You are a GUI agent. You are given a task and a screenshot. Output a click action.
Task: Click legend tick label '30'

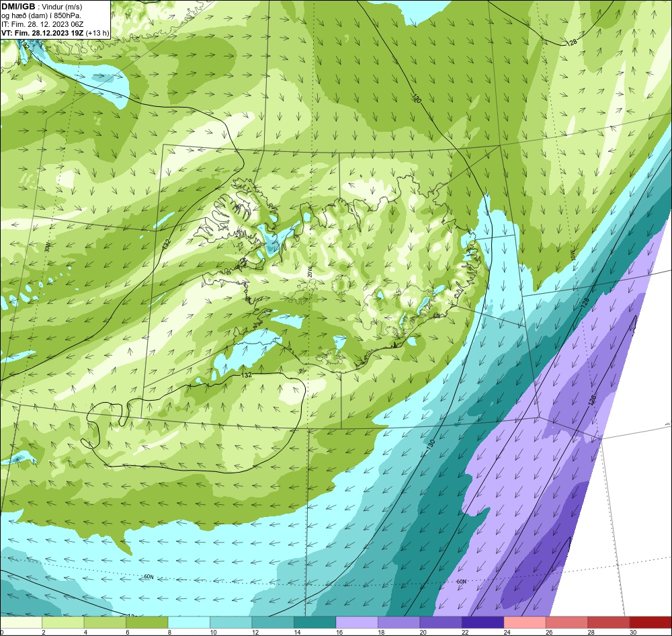tap(633, 632)
